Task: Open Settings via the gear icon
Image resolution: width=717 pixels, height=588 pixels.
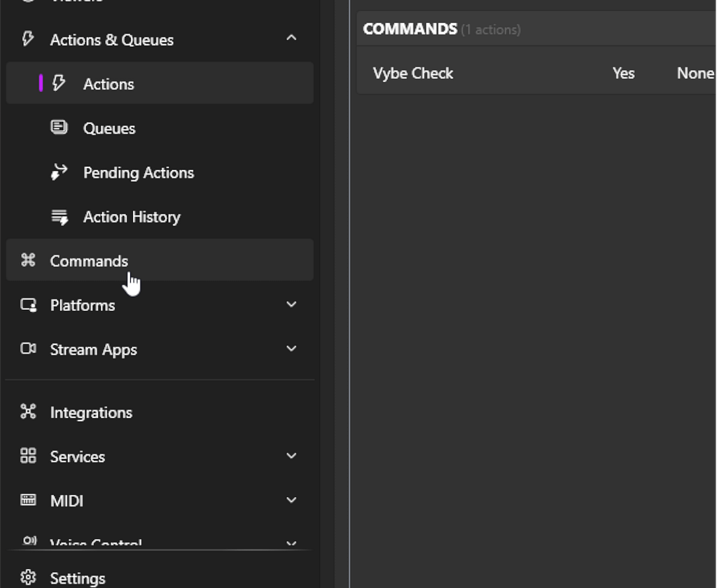Action: point(28,577)
